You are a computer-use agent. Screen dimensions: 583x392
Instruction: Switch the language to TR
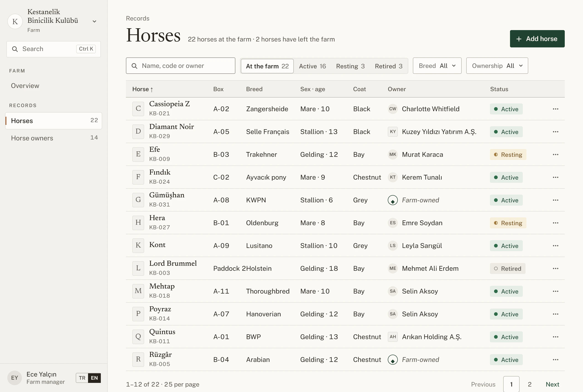pyautogui.click(x=82, y=378)
